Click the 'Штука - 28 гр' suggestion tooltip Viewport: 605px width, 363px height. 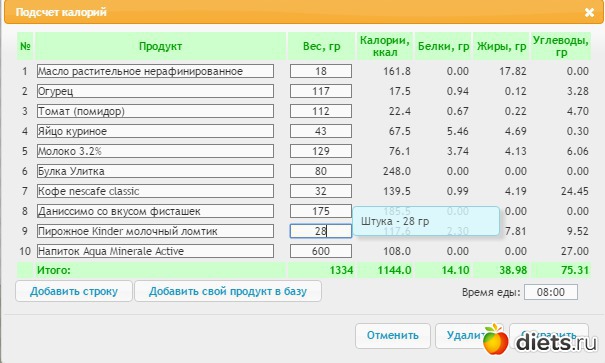tap(426, 221)
